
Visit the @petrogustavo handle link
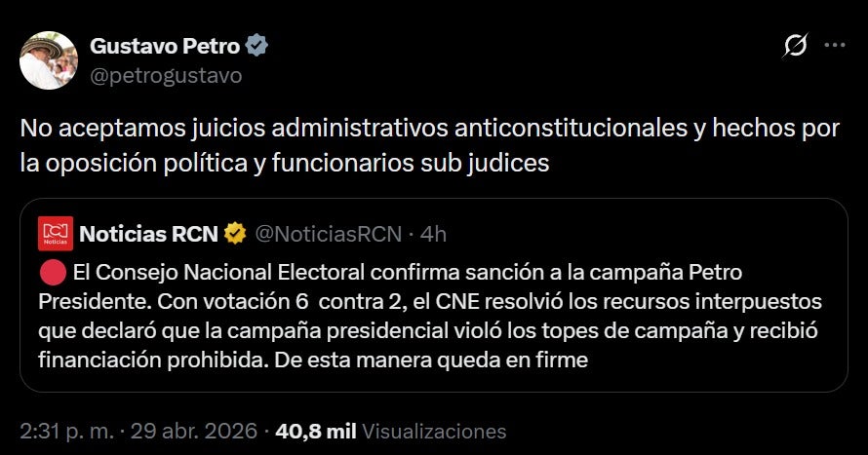click(166, 75)
